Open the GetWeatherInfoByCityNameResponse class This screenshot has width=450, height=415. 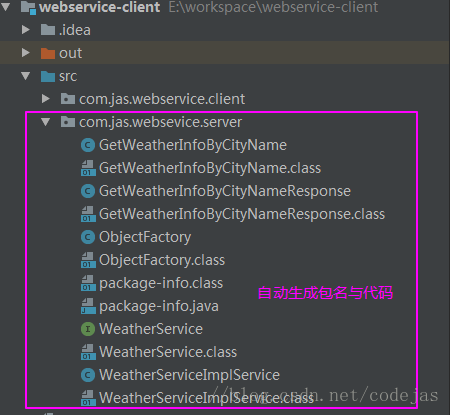[225, 191]
